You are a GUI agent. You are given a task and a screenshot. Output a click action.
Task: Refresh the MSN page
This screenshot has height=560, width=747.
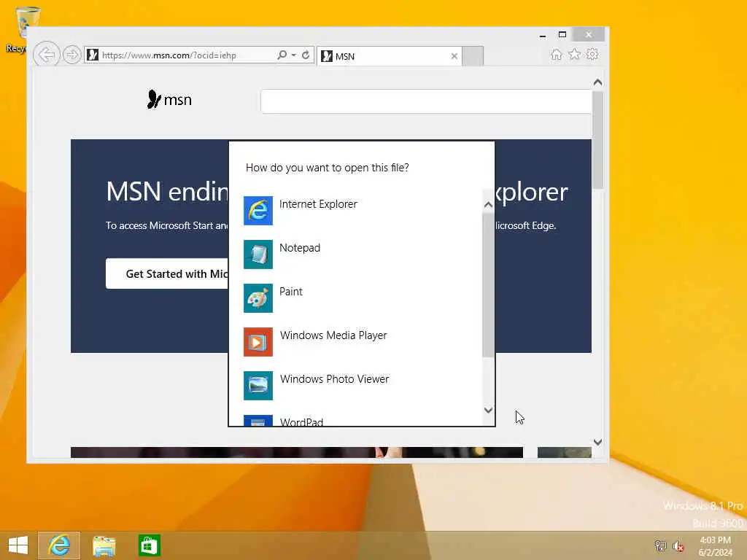(306, 55)
